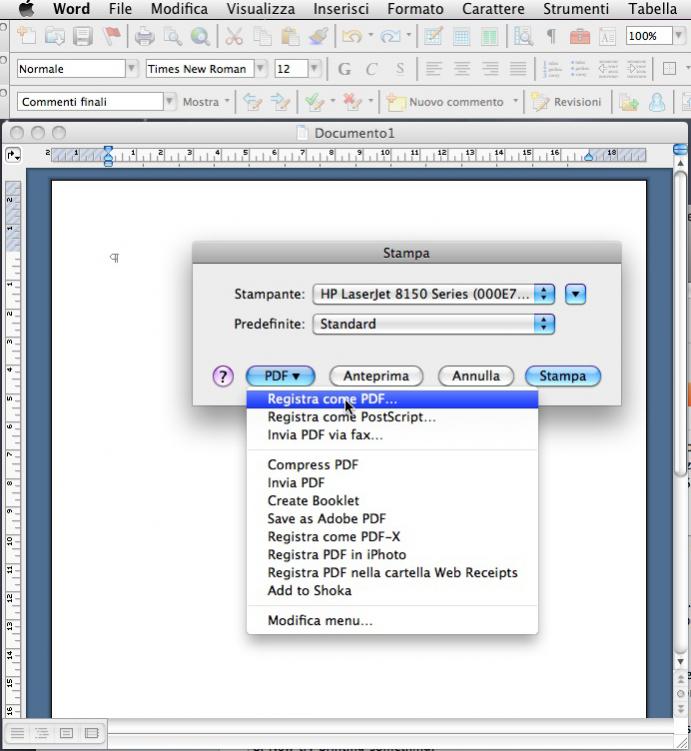The width and height of the screenshot is (691, 751).
Task: Cut with the scissors icon
Action: (x=234, y=36)
